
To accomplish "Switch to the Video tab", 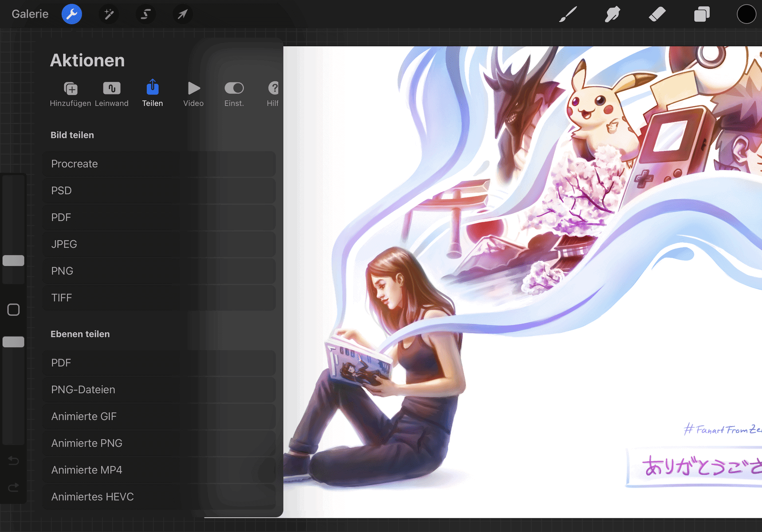I will 193,94.
